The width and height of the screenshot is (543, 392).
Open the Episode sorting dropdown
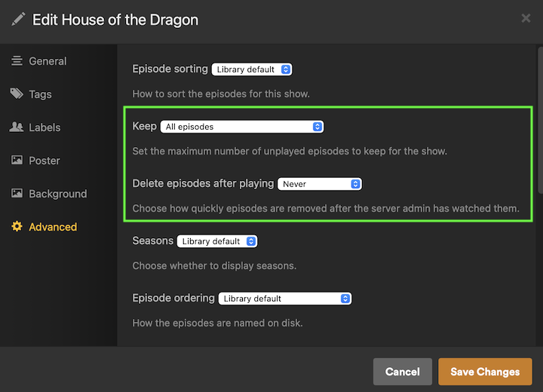click(x=251, y=69)
